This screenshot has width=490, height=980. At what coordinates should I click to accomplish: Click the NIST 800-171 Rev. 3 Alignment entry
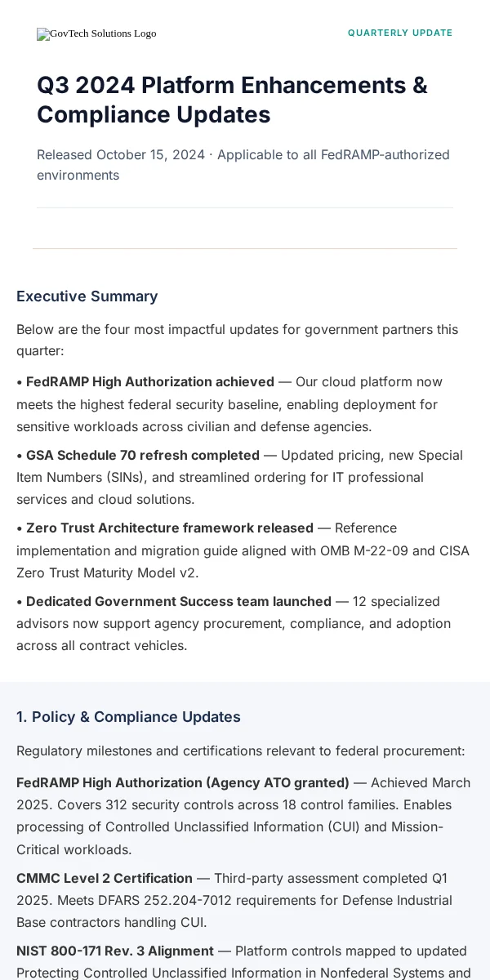(243, 961)
